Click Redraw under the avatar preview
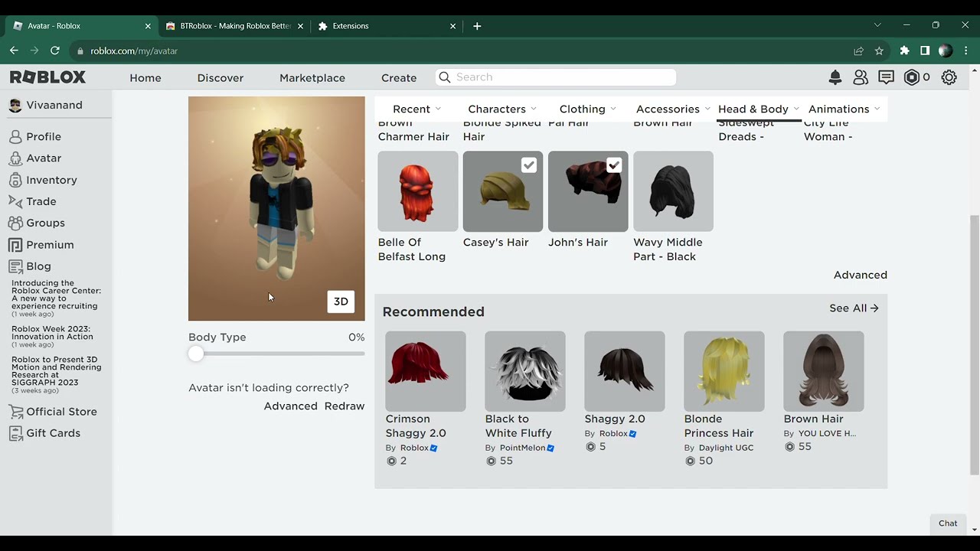980x551 pixels. (x=345, y=406)
